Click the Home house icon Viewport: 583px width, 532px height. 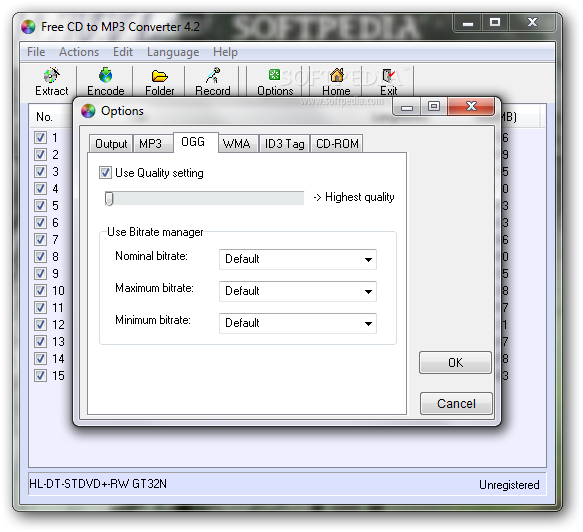[336, 75]
